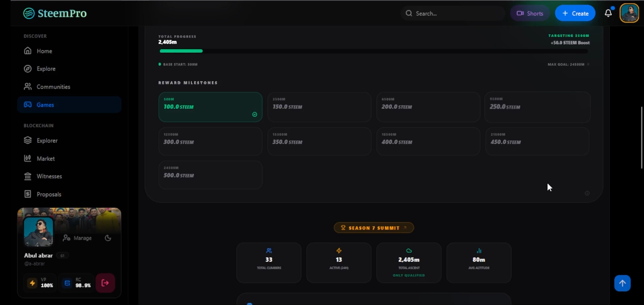This screenshot has height=305, width=644.
Task: Open Home in the sidebar
Action: tap(69, 51)
